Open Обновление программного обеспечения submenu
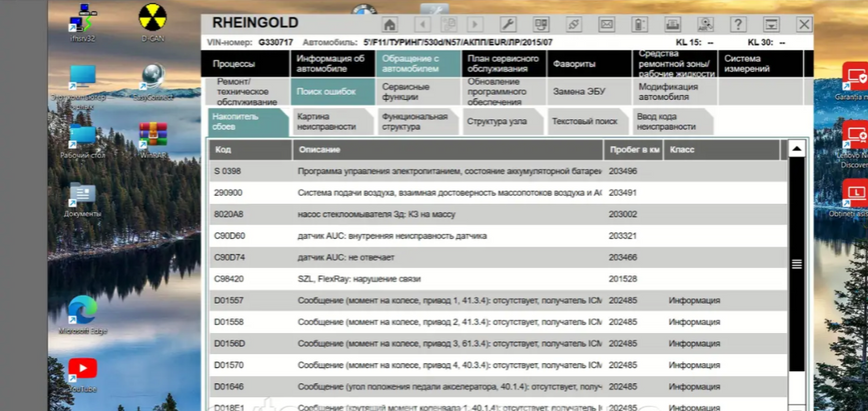The width and height of the screenshot is (868, 411). 503,92
